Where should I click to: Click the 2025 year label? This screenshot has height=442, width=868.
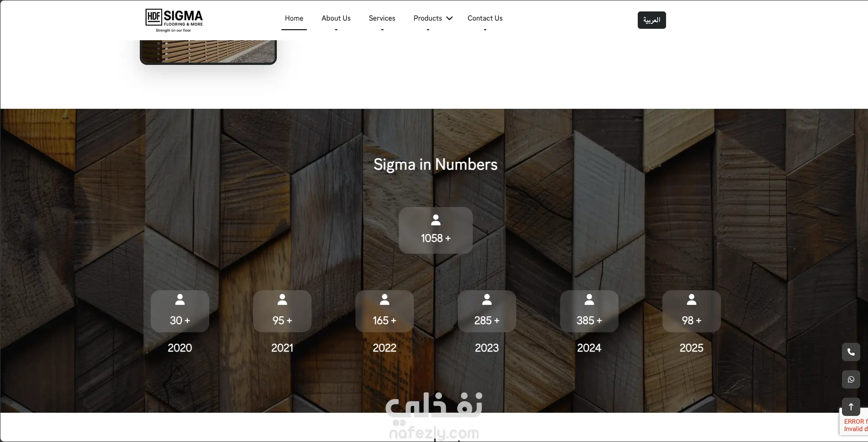pyautogui.click(x=692, y=348)
